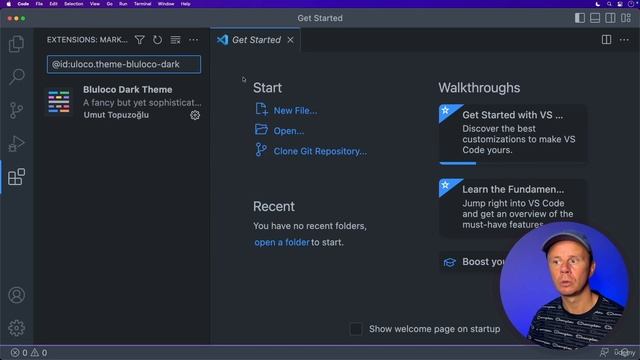The width and height of the screenshot is (640, 360).
Task: Close the Get Started tab
Action: pos(290,40)
